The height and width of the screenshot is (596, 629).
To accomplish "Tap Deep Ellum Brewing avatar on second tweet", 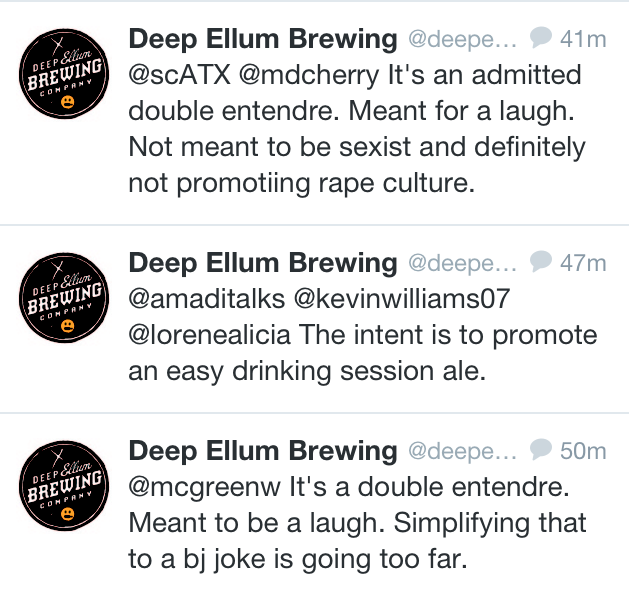I will pos(64,298).
